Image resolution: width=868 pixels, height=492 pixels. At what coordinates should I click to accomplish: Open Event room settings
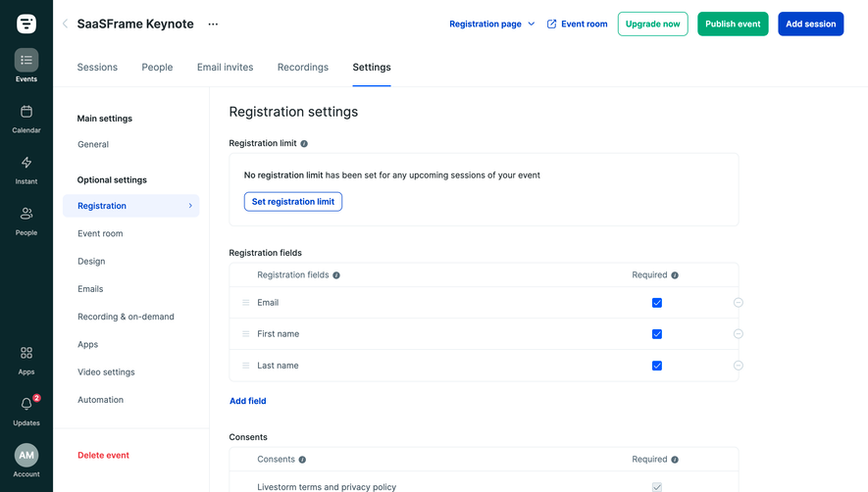(100, 233)
